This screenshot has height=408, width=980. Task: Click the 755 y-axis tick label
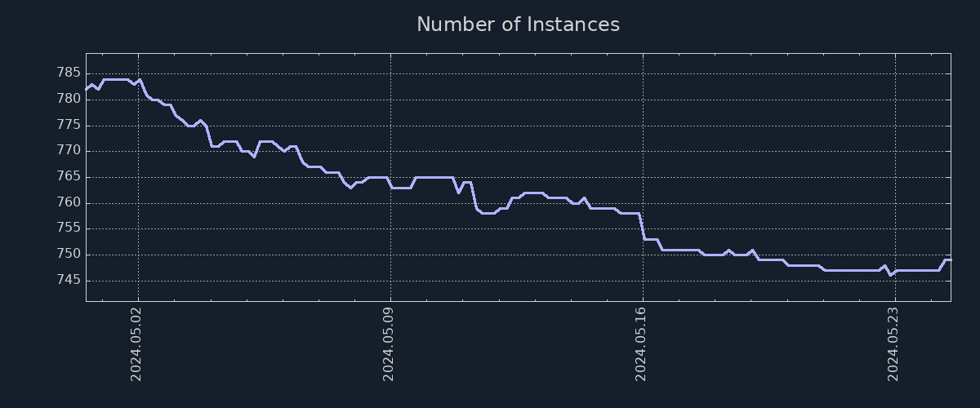click(69, 228)
